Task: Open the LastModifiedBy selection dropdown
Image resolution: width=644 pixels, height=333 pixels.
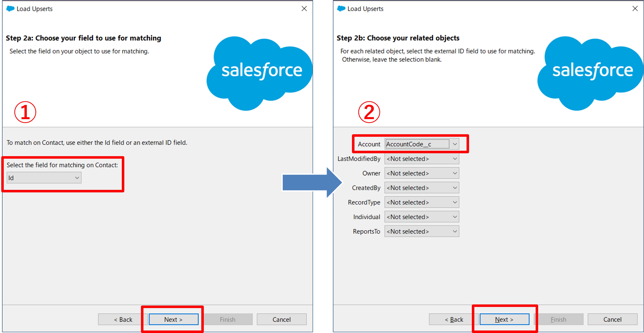Action: [422, 159]
